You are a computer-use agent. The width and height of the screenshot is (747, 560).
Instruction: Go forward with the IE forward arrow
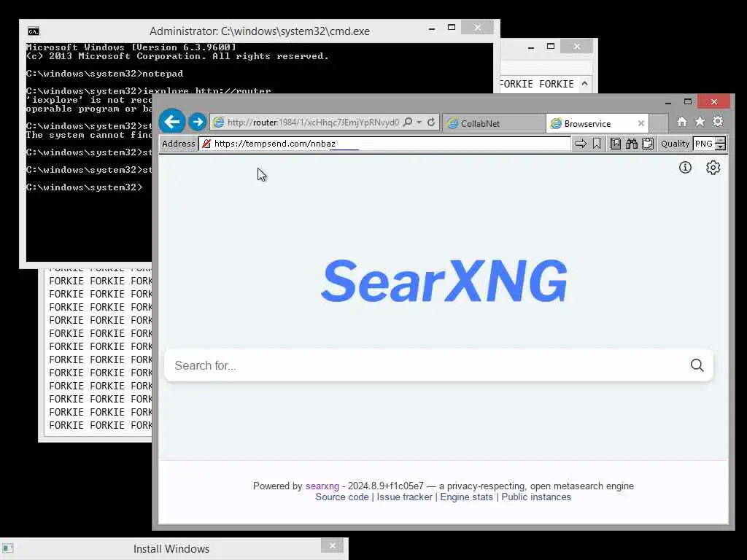pos(197,122)
